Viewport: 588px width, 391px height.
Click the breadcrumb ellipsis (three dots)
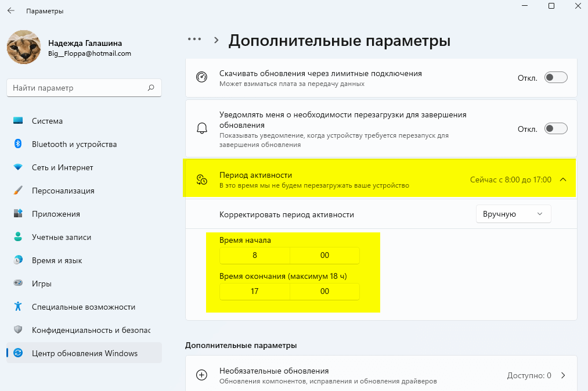(x=194, y=39)
